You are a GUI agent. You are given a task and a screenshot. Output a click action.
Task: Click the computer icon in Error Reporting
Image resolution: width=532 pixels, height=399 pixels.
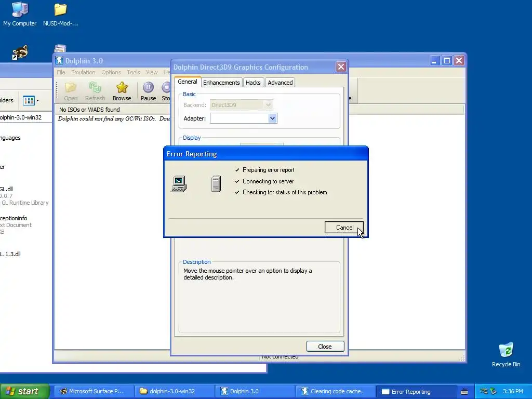pyautogui.click(x=179, y=184)
